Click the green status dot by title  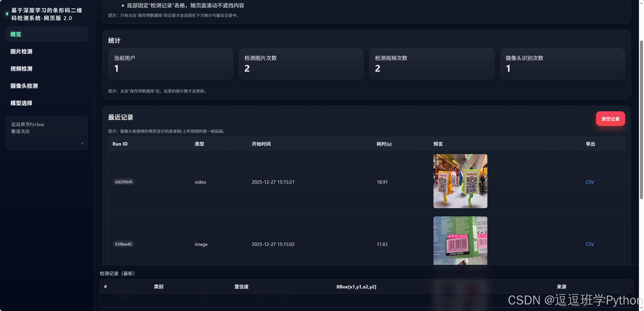(7, 14)
